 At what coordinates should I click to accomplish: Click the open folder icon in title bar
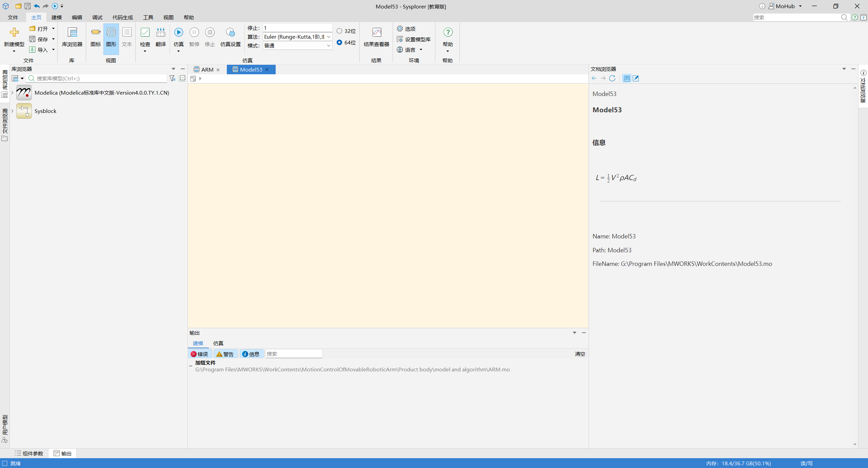(18, 6)
